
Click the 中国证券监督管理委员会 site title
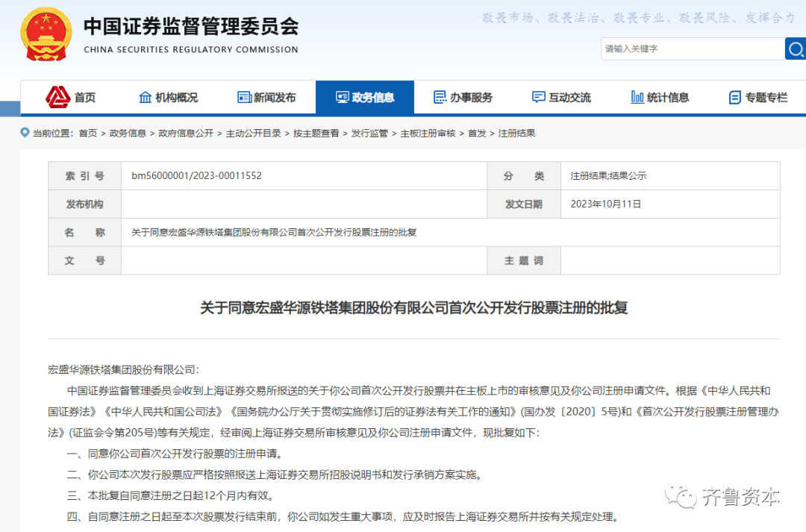tap(191, 26)
